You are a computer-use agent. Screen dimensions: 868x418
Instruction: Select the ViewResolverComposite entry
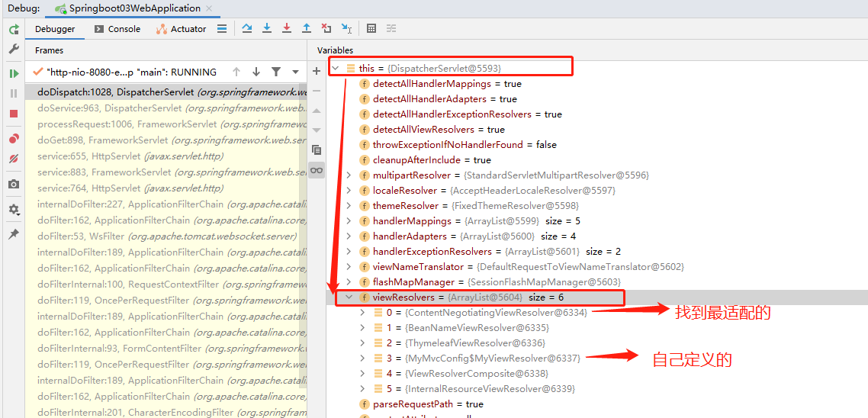(x=469, y=373)
